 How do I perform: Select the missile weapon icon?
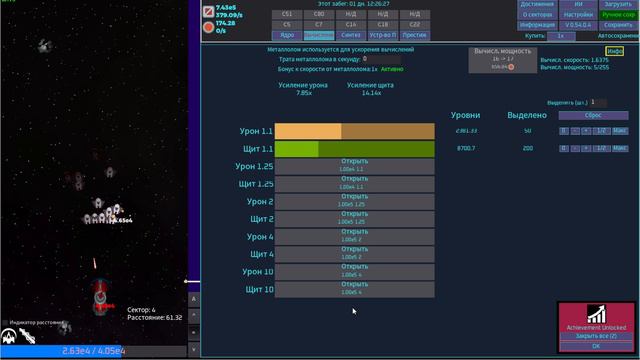(x=27, y=336)
